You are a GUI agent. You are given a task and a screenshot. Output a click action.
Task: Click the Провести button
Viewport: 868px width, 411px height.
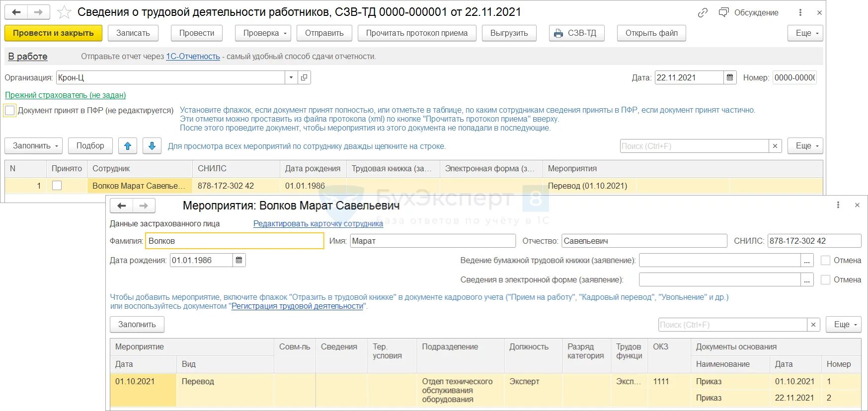(197, 33)
